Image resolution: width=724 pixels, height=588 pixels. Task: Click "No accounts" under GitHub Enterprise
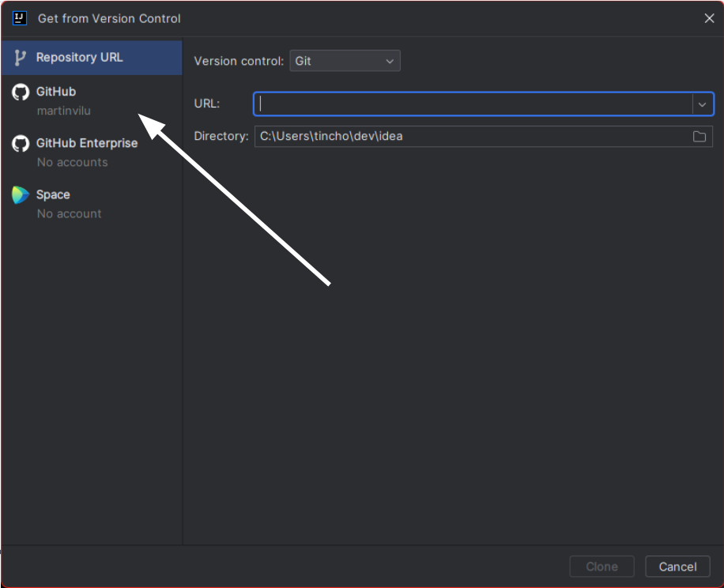pyautogui.click(x=72, y=163)
